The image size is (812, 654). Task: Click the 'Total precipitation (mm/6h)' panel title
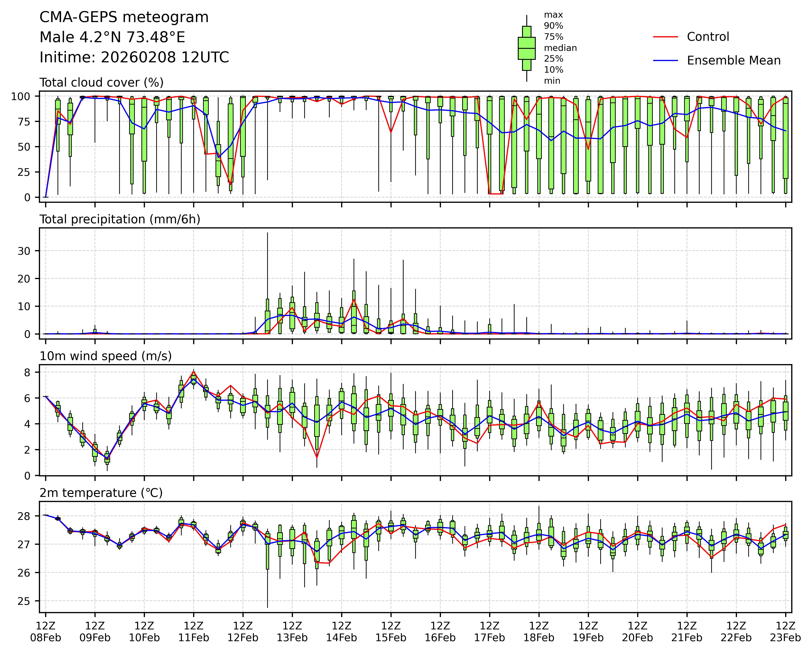(120, 219)
